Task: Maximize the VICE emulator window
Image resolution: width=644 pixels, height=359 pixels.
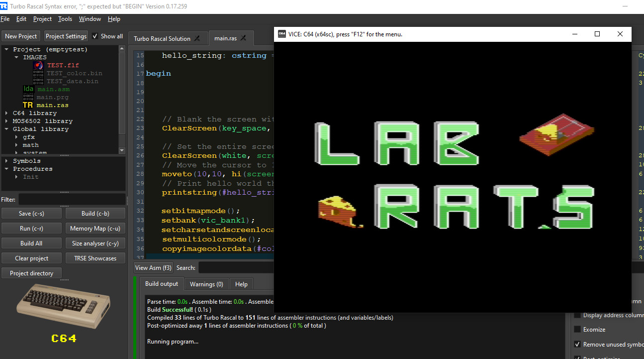Action: click(597, 34)
